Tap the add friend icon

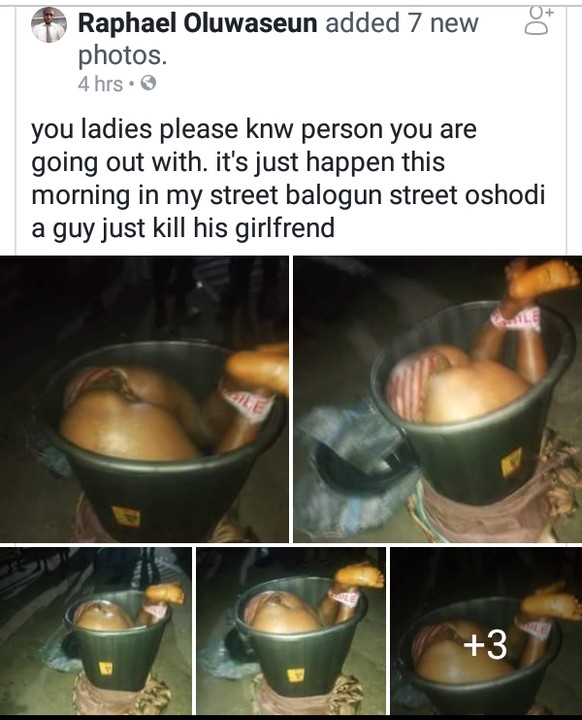538,21
